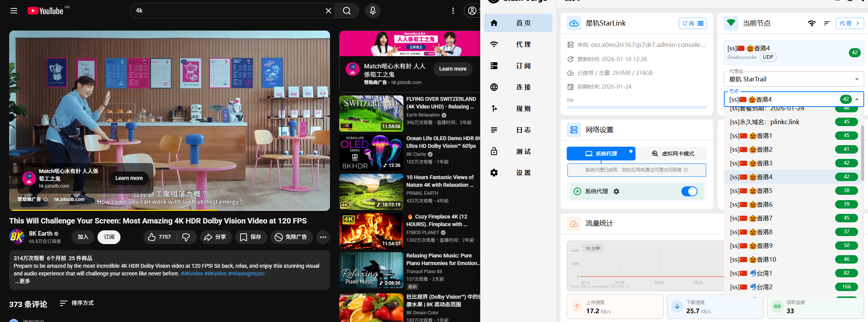Screen dimensions: 868x322
Task: Turn off the 系统代理 switch
Action: 689,191
